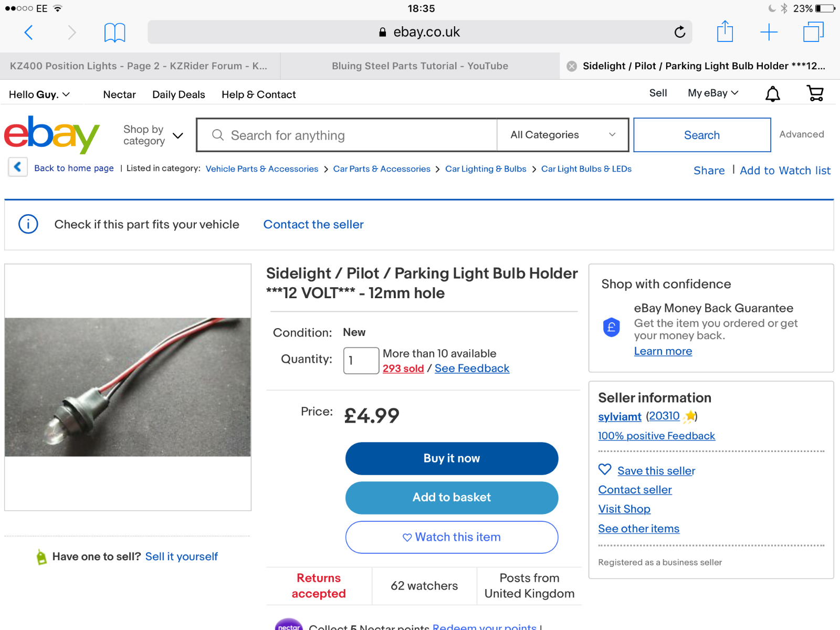Tap the Safari back arrow
This screenshot has width=840, height=630.
click(x=29, y=33)
